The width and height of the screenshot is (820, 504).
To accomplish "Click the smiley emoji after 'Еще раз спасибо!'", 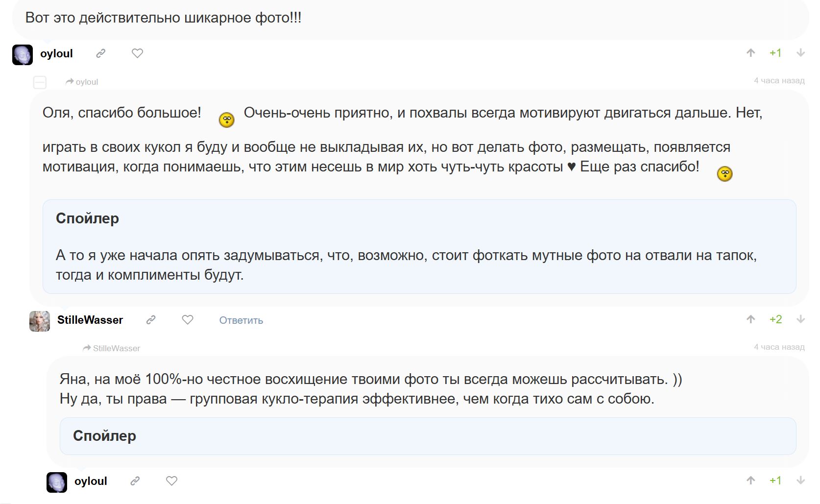I will point(724,174).
